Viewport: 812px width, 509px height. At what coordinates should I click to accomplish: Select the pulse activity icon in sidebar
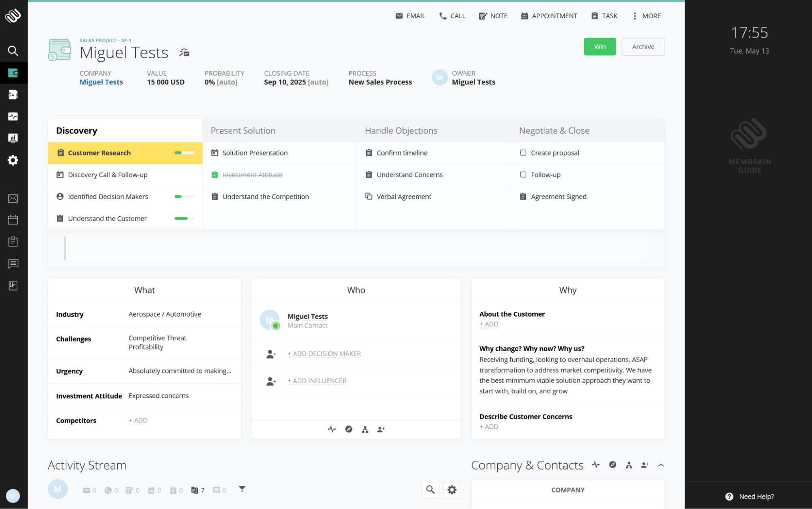point(13,116)
